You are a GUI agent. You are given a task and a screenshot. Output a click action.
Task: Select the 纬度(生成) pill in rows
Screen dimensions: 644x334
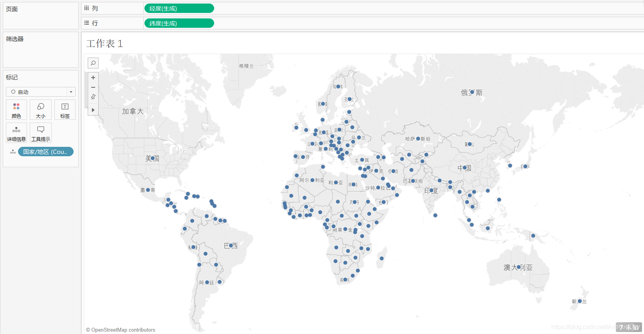pos(179,23)
